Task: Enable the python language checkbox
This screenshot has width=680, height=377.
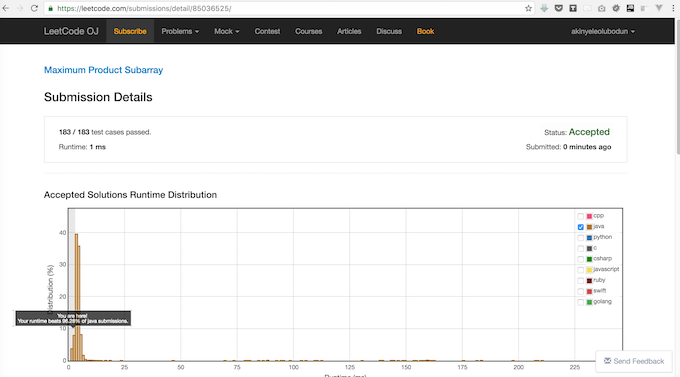Action: click(581, 238)
